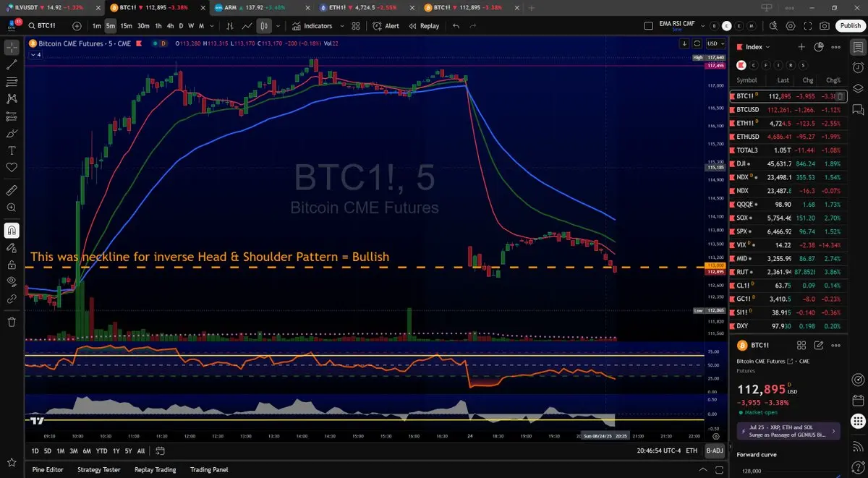Select the measure ruler tool

pyautogui.click(x=12, y=191)
